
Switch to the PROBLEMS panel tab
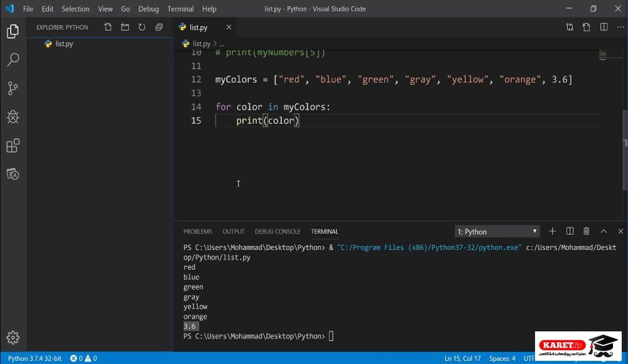pos(197,232)
